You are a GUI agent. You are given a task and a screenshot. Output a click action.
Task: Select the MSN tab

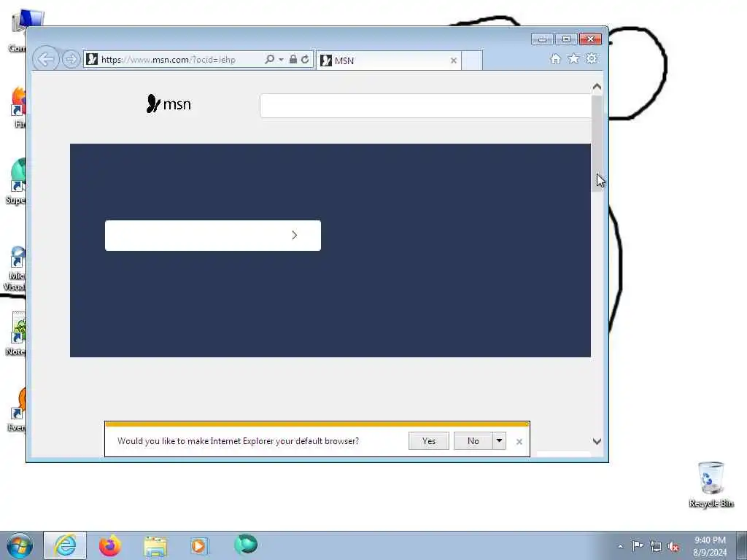coord(388,61)
